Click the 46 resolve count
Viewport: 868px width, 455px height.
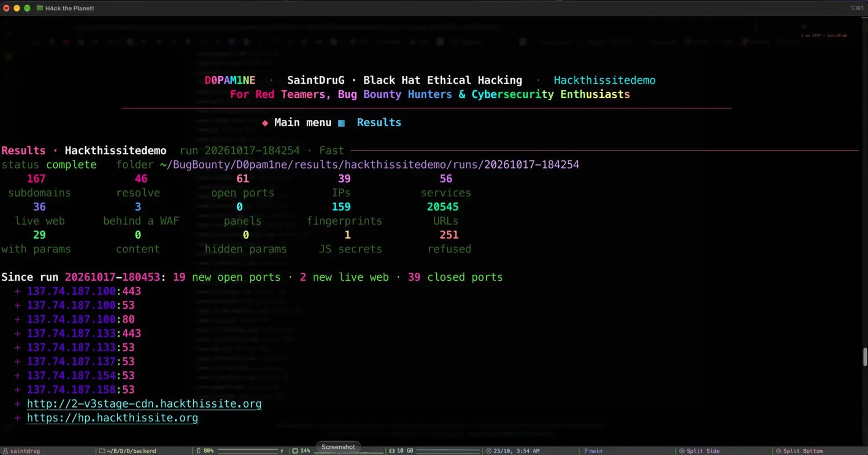(141, 179)
